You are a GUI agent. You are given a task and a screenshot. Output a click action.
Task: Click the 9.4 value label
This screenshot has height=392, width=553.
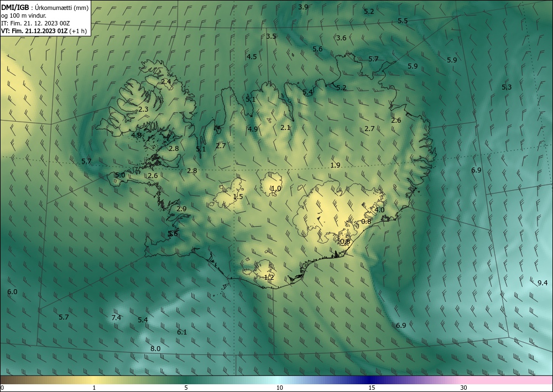(x=542, y=283)
